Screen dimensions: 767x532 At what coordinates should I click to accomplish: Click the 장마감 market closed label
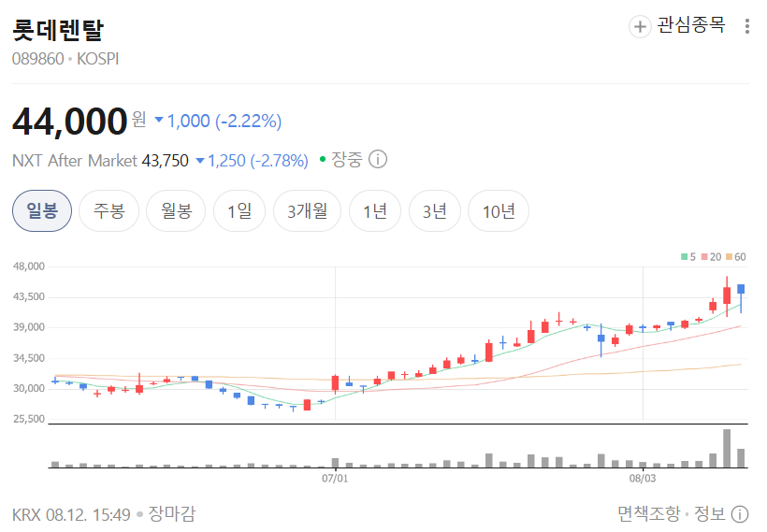click(x=172, y=513)
